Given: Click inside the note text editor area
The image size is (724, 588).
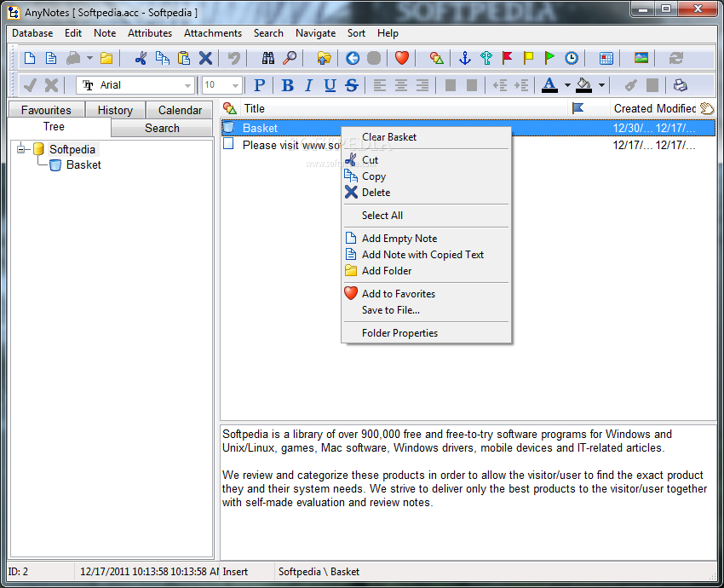Looking at the screenshot, I should pos(468,492).
